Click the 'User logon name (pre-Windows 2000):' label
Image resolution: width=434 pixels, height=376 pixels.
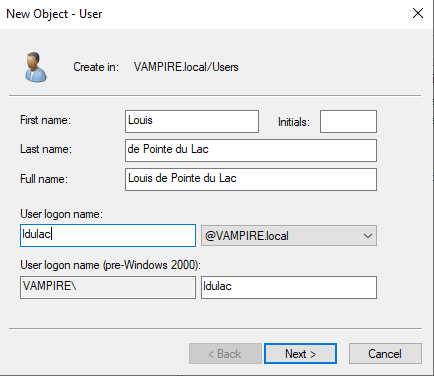coord(110,265)
